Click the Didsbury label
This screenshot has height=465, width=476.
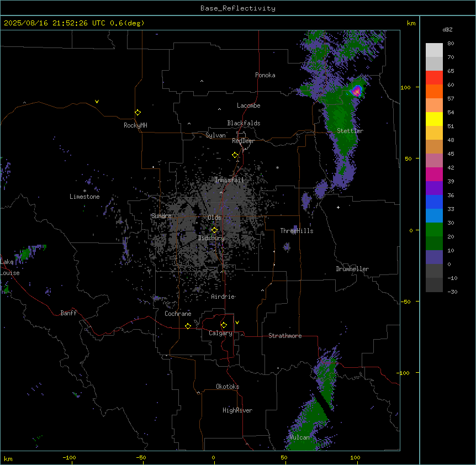coord(211,238)
